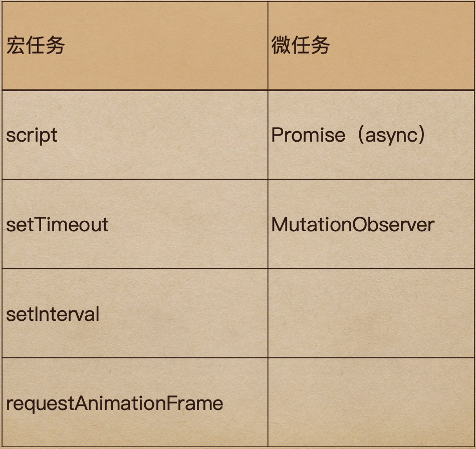
Task: Click the requestAnimationFrame cell
Action: coord(135,402)
